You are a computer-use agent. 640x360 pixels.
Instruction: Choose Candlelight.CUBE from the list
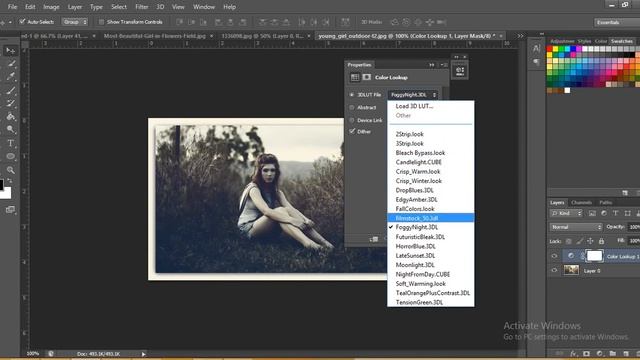431,162
